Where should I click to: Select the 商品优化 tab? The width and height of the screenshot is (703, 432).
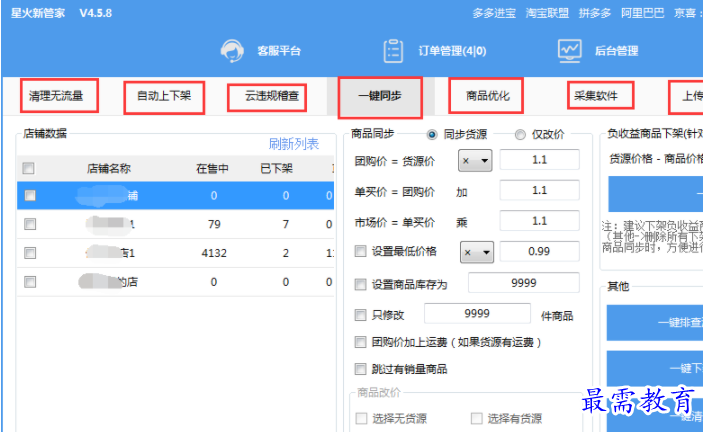point(487,96)
